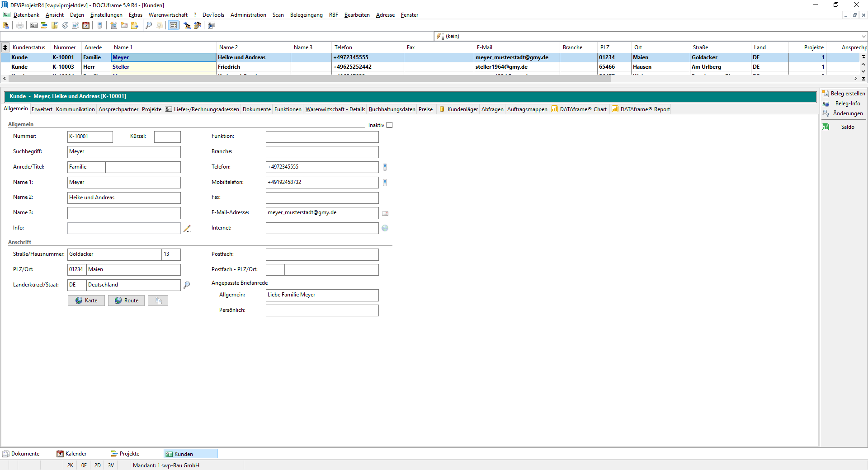Click the list's vertical scroll down arrow
The width and height of the screenshot is (868, 470).
pyautogui.click(x=863, y=71)
